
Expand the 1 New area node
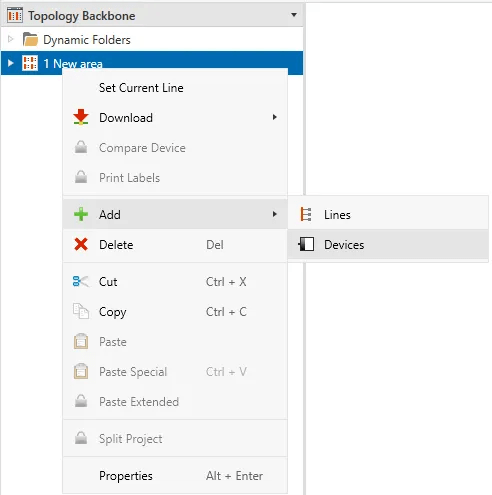click(x=10, y=63)
